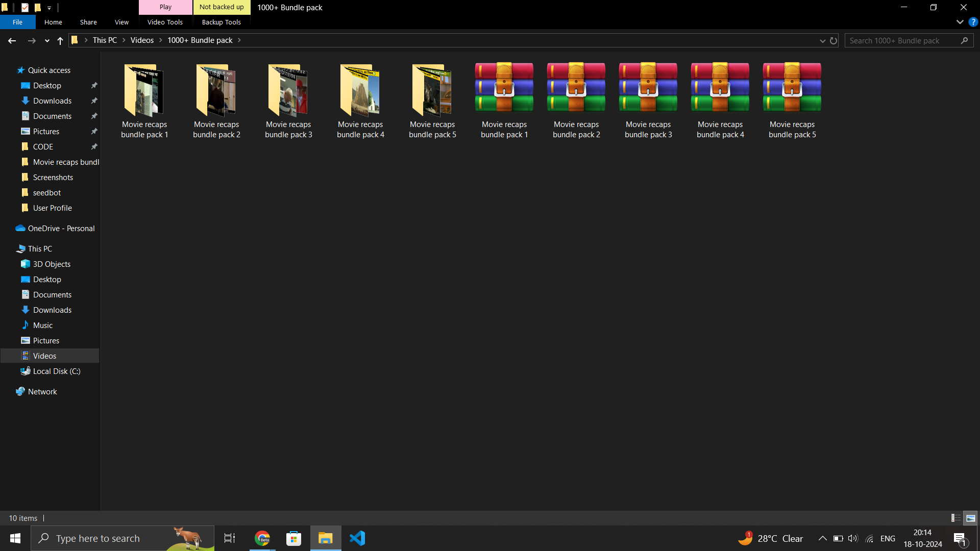
Task: Switch to Large icons view layout
Action: click(970, 518)
